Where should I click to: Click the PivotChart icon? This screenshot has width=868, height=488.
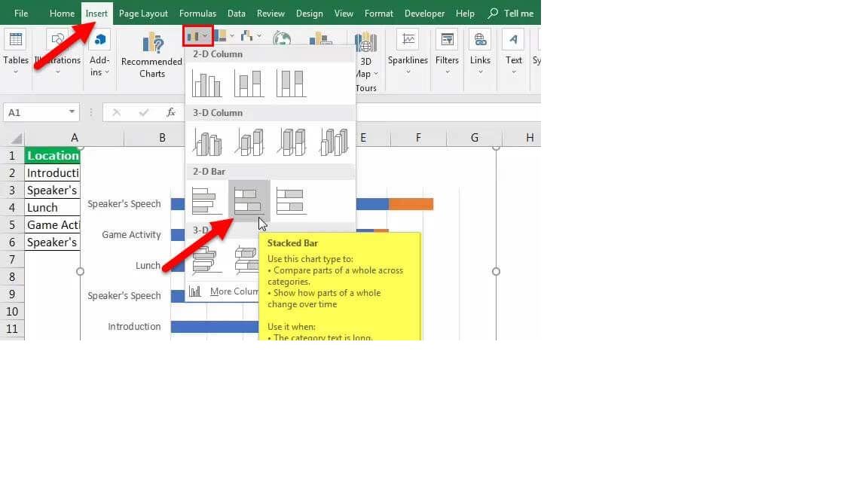point(320,38)
